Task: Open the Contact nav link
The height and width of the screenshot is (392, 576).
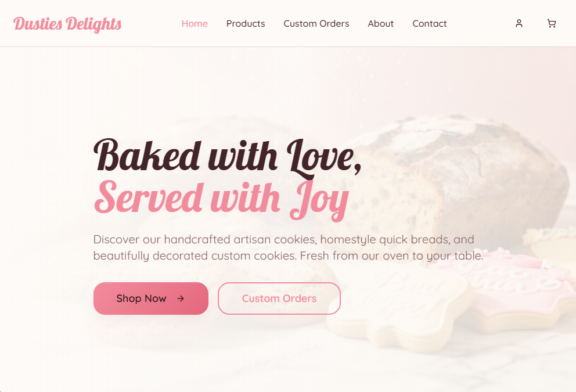Action: click(430, 23)
